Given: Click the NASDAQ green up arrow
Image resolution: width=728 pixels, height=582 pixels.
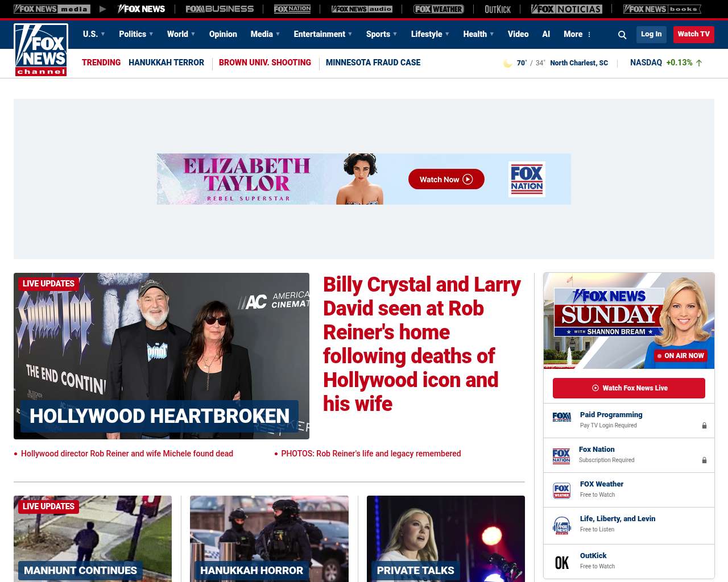Looking at the screenshot, I should point(699,63).
